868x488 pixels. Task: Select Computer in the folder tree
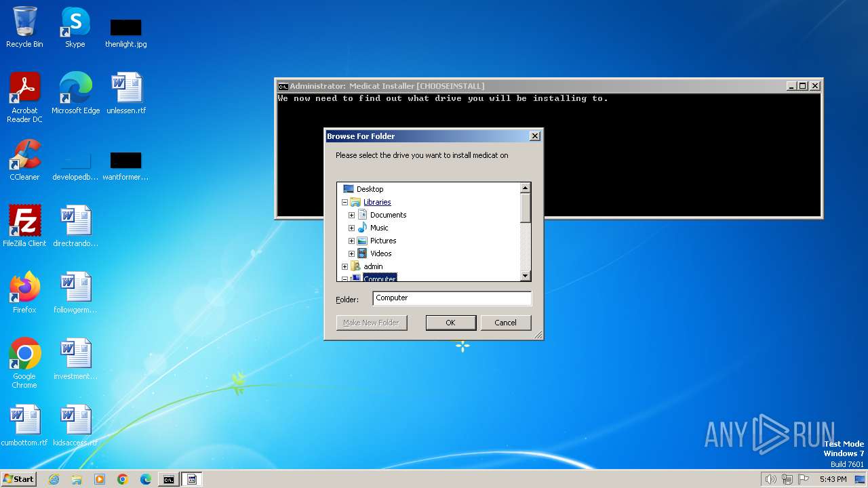[x=380, y=278]
